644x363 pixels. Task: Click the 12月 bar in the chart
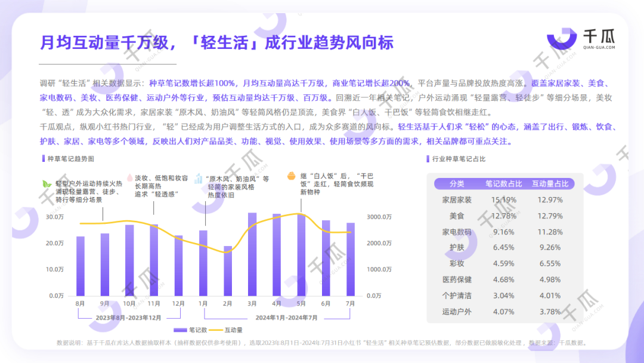[x=178, y=266]
